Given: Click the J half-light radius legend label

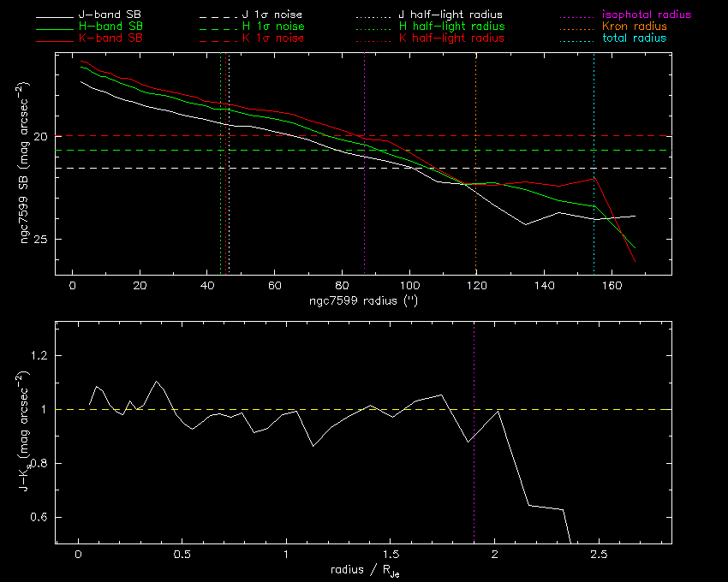Looking at the screenshot, I should click(x=451, y=15).
